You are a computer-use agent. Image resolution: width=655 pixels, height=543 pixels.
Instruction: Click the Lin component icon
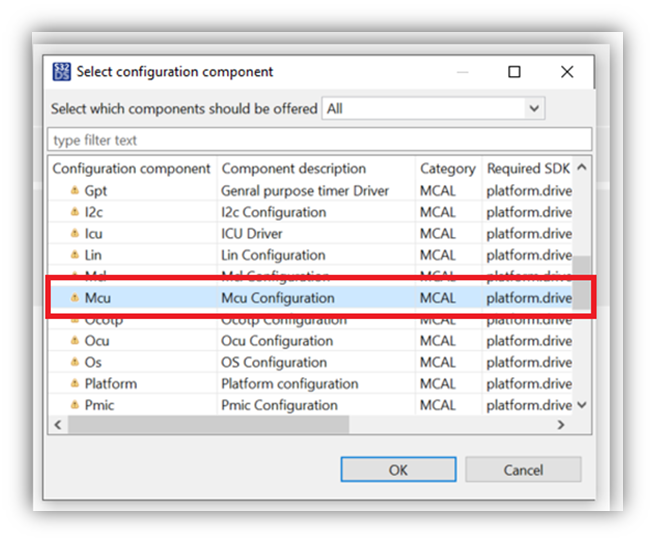[x=74, y=255]
